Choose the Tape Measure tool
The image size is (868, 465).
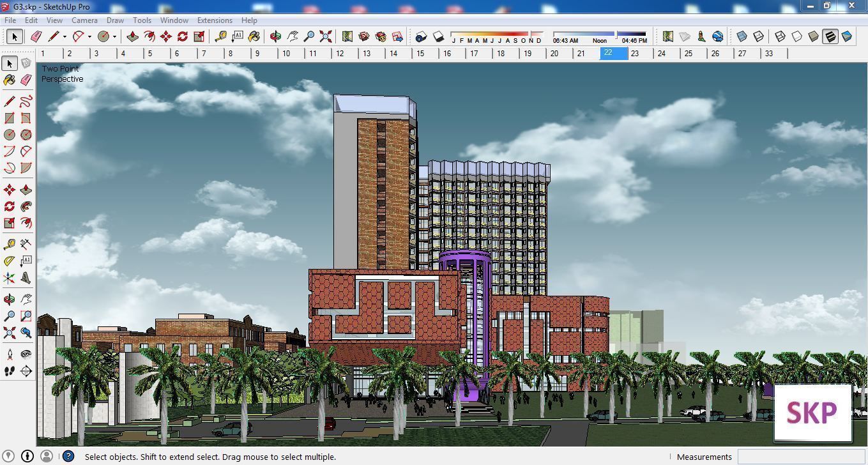click(9, 243)
